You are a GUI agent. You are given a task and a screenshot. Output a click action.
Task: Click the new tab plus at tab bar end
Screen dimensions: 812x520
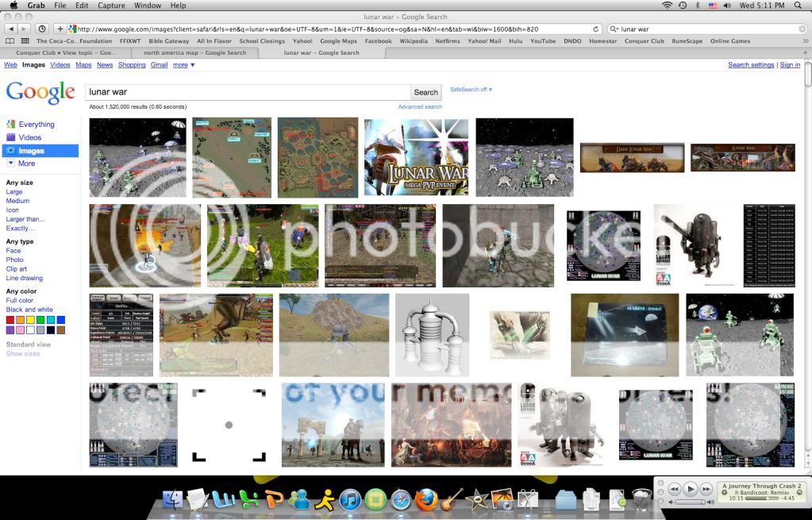tap(806, 52)
